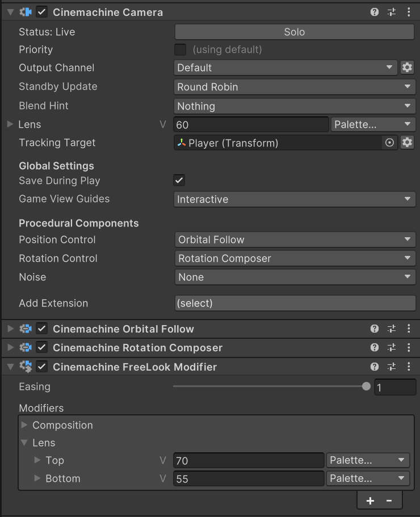Screen dimensions: 420x517
Task: Open help for Cinemachine FreeLook Modifier
Action: (x=375, y=367)
